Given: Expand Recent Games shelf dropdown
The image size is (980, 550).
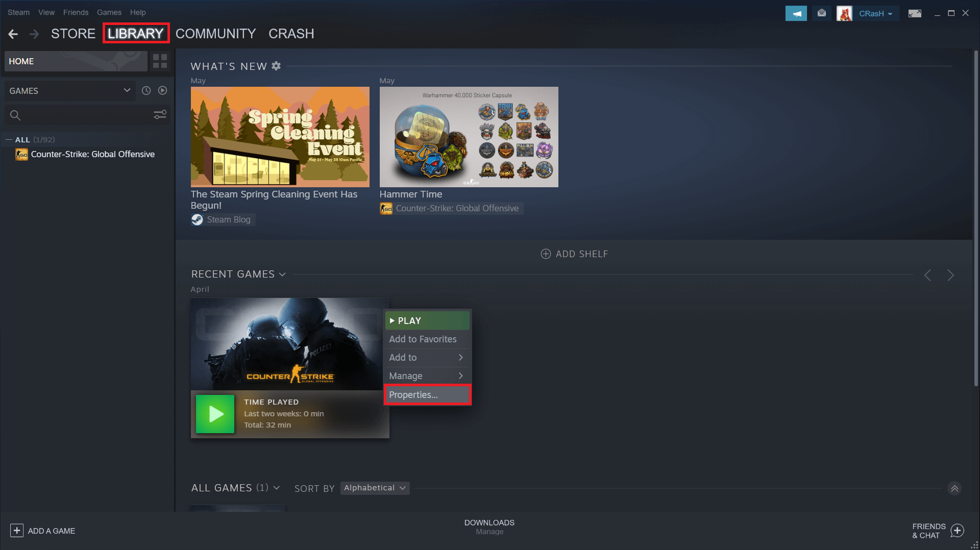Looking at the screenshot, I should click(282, 274).
